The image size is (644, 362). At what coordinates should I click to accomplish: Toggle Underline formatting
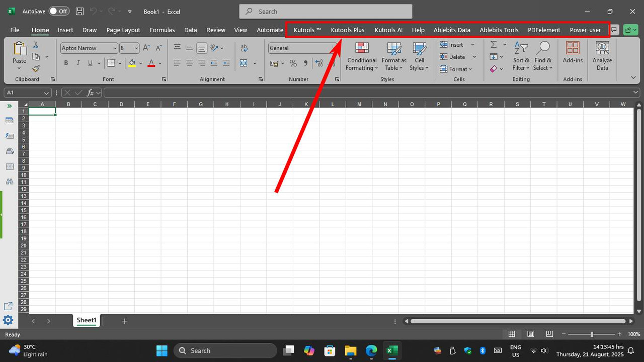click(x=90, y=63)
